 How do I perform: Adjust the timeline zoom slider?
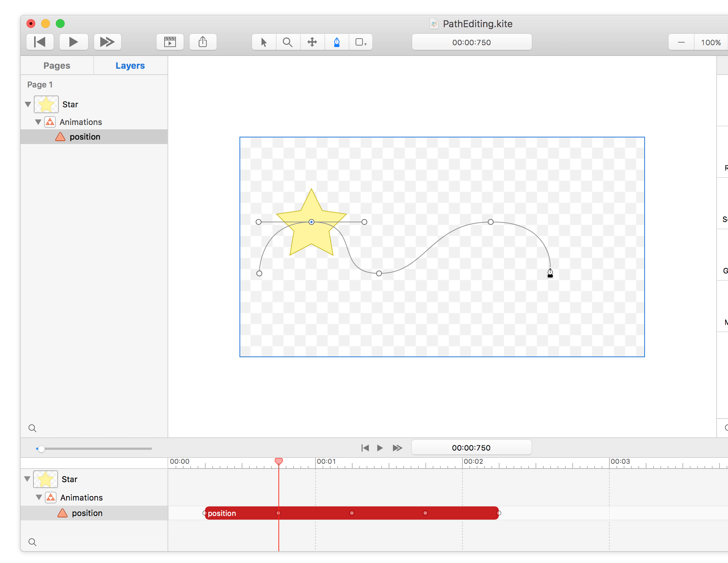42,449
